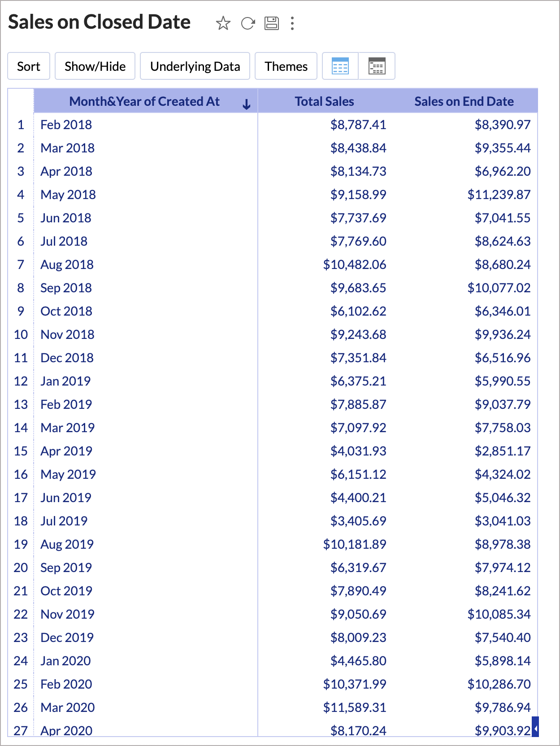The height and width of the screenshot is (746, 560).
Task: Open the Themes picker
Action: pos(286,66)
